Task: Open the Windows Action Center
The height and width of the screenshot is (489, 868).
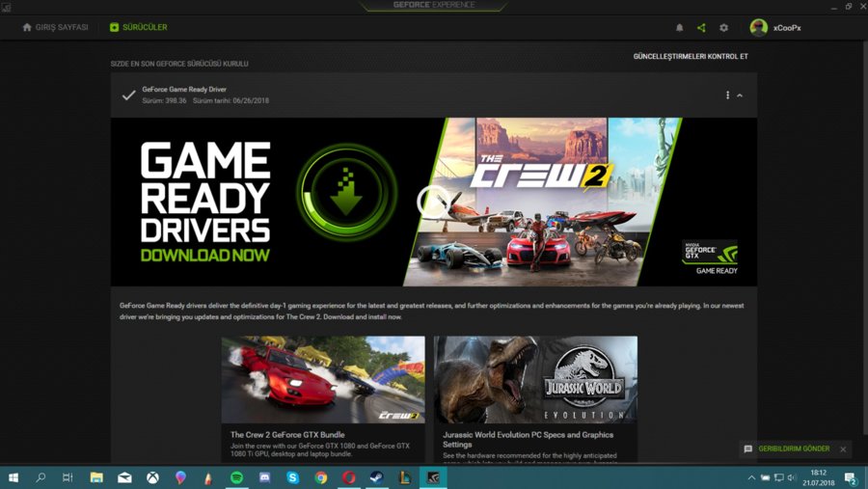Action: [x=851, y=478]
